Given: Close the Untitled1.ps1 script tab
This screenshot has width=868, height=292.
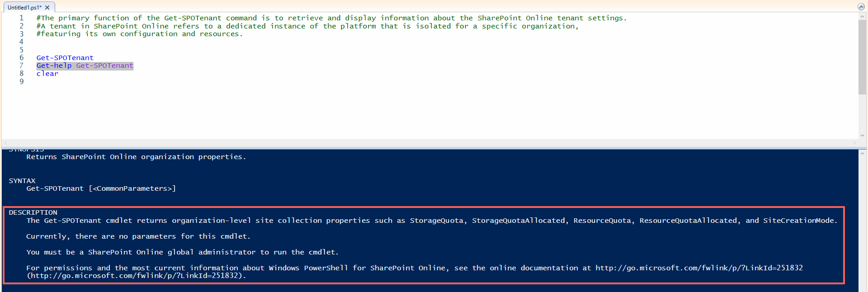Looking at the screenshot, I should tap(47, 8).
